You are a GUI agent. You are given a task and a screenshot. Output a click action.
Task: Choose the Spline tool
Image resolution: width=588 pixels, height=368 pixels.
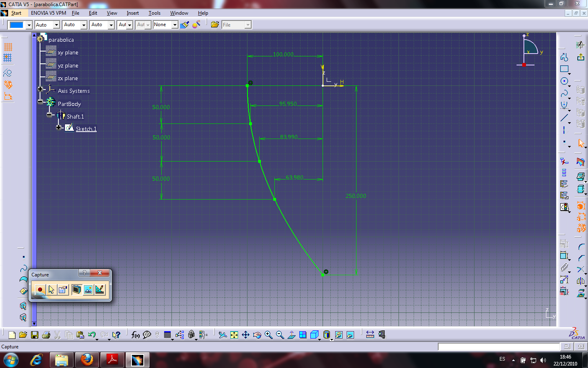coord(564,93)
